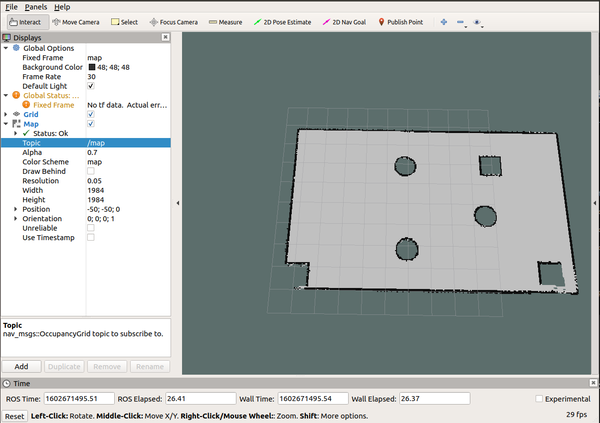Click the Add display button
600x423 pixels.
22,366
